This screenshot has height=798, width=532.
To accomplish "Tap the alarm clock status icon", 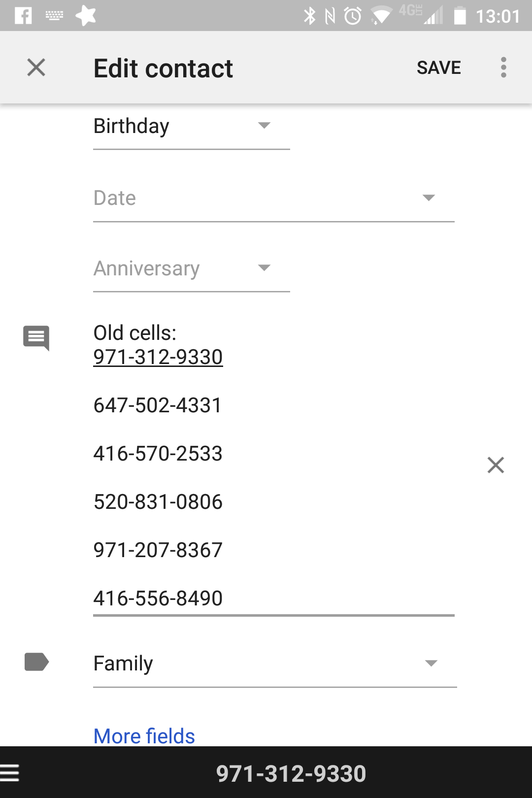I will coord(353,16).
